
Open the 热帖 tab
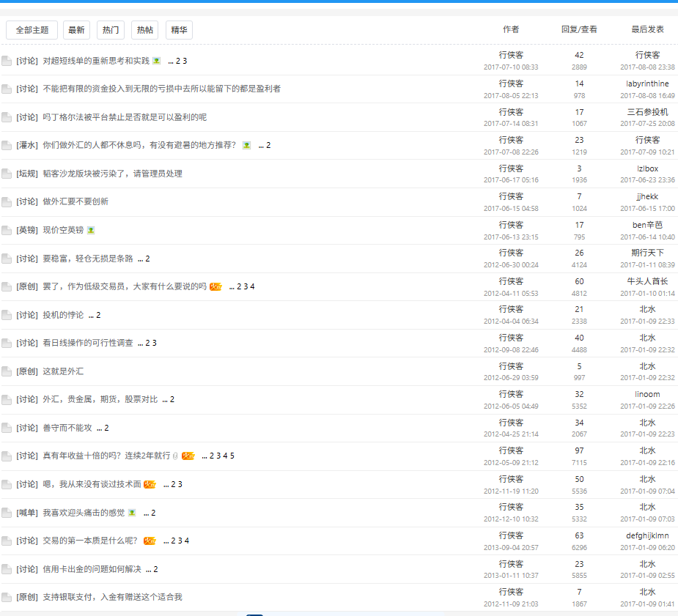(145, 30)
